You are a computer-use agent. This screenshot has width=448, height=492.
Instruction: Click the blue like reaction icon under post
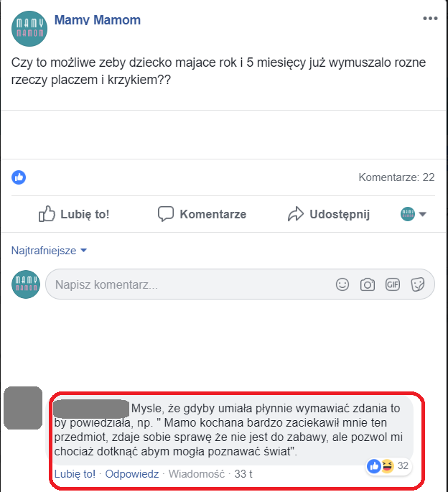coord(19,177)
